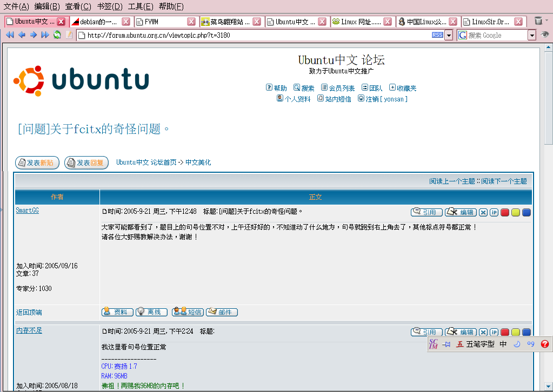This screenshot has width=553, height=392.
Task: Toggle 中 Chinese/English mode on SCIM bar
Action: [503, 344]
